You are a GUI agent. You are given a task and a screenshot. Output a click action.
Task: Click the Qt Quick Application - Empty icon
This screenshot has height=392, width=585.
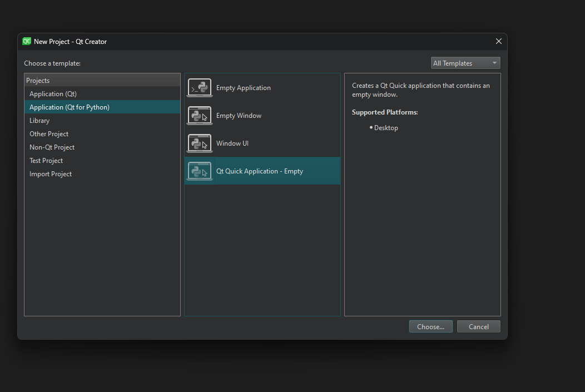(200, 171)
